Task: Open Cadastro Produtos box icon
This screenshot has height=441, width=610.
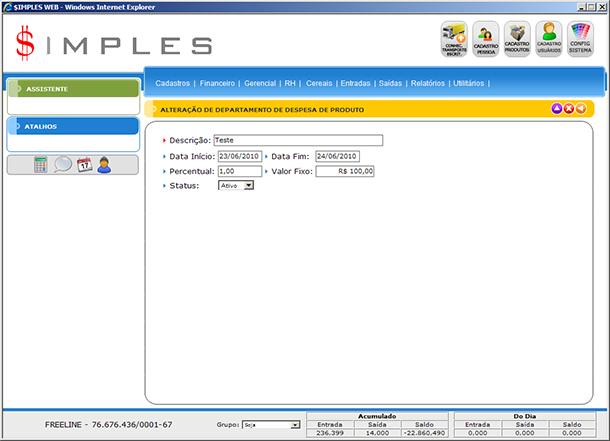Action: click(517, 39)
